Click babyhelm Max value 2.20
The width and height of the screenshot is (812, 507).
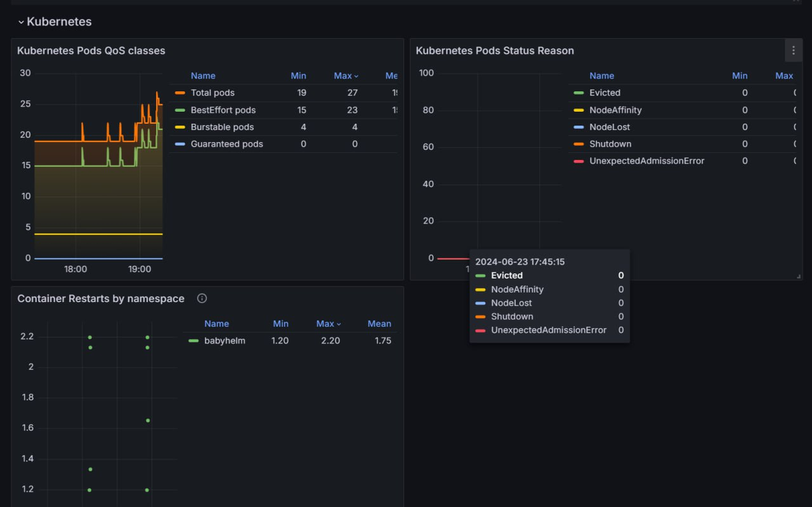331,341
